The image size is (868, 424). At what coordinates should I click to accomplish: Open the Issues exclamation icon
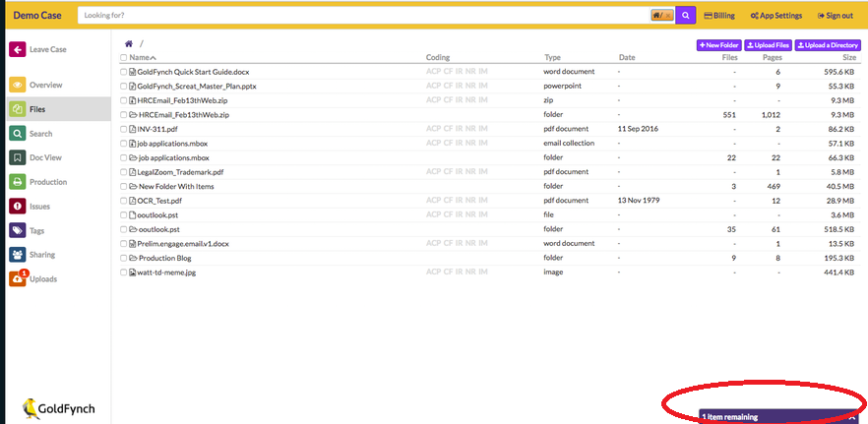[17, 207]
